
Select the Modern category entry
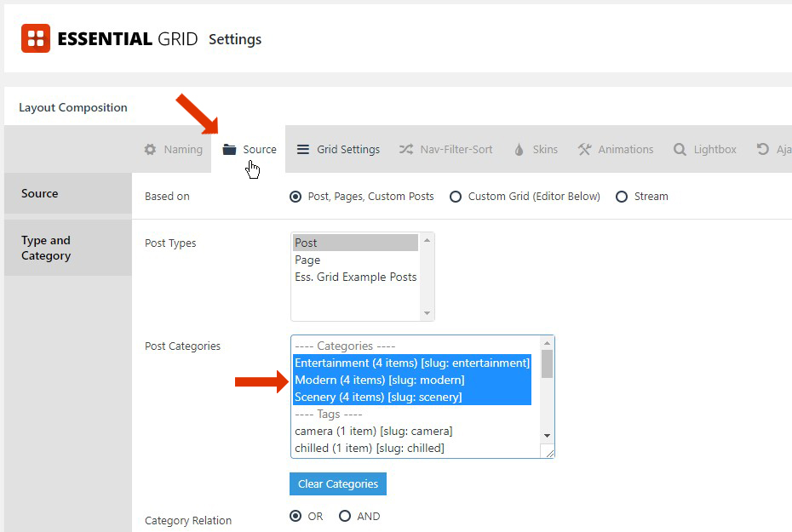point(412,380)
